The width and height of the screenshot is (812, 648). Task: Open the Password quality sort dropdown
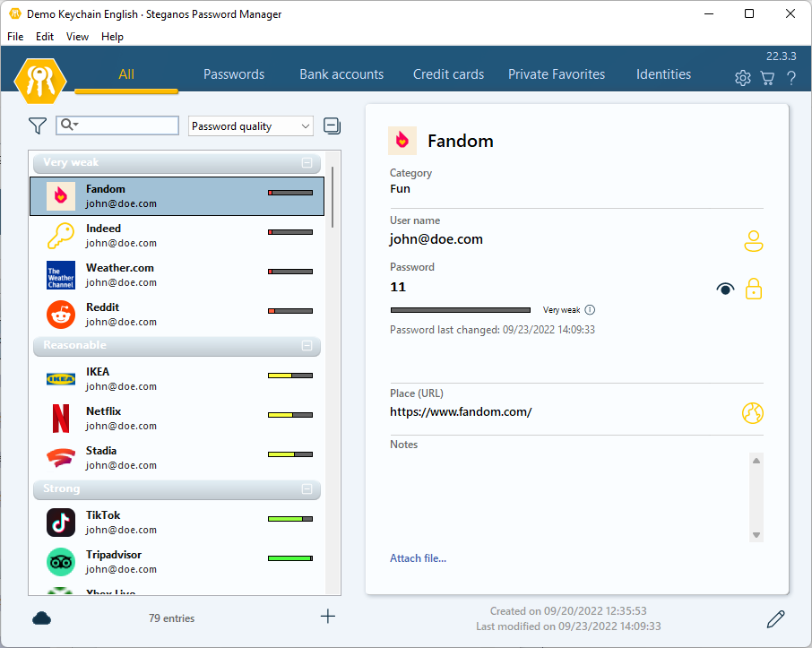[x=251, y=126]
